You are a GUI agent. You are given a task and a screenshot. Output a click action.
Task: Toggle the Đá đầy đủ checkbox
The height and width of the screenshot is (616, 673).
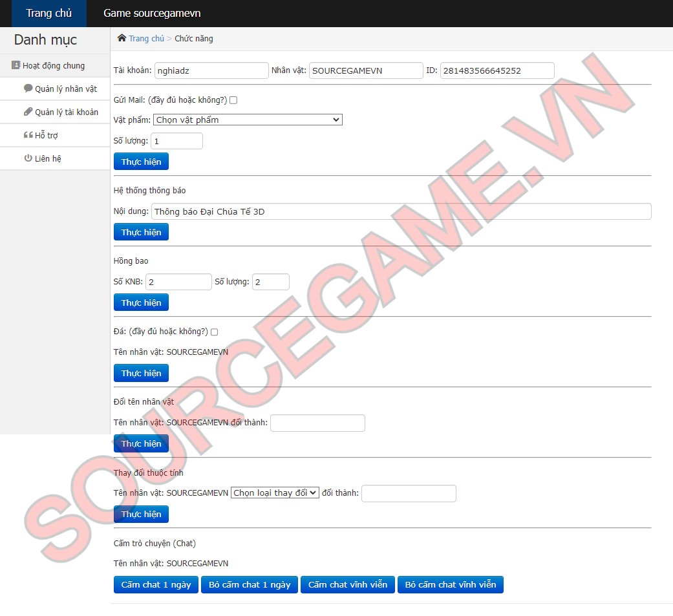pyautogui.click(x=215, y=332)
